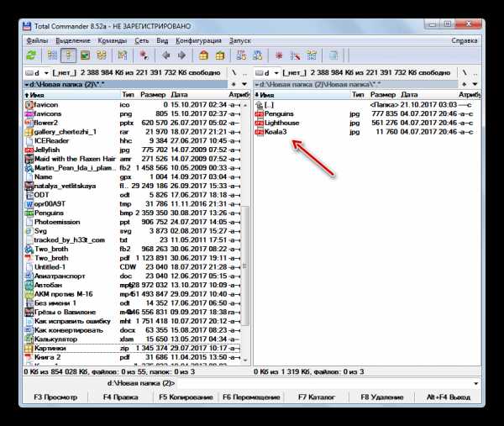The height and width of the screenshot is (426, 504).
Task: Open the Команды menu
Action: 113,41
